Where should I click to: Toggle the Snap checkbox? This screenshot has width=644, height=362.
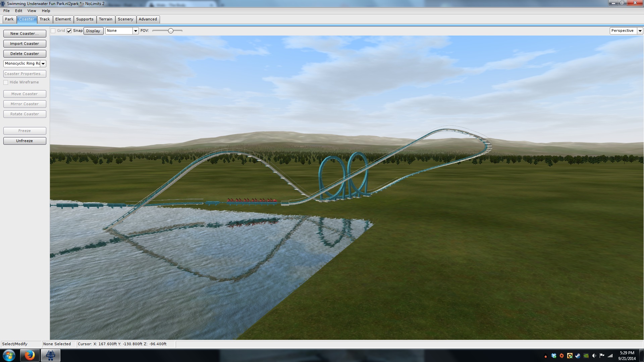coord(69,31)
